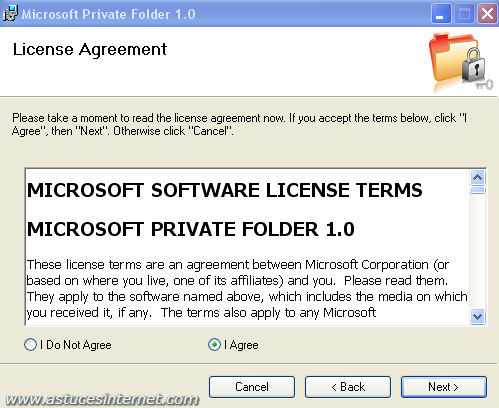Go back with the "< Back" button
Viewport: 499px width, 408px height.
pos(348,387)
